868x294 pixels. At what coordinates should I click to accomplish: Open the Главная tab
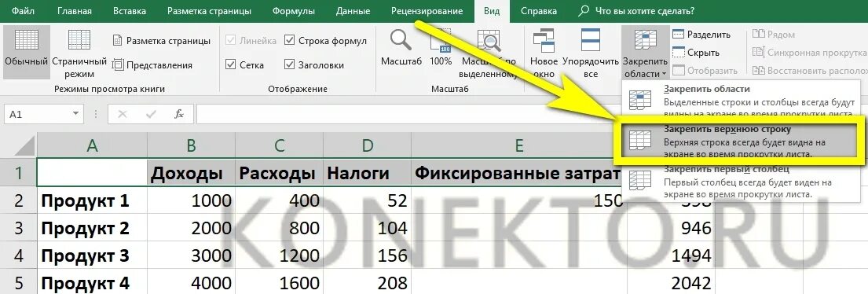pyautogui.click(x=75, y=10)
